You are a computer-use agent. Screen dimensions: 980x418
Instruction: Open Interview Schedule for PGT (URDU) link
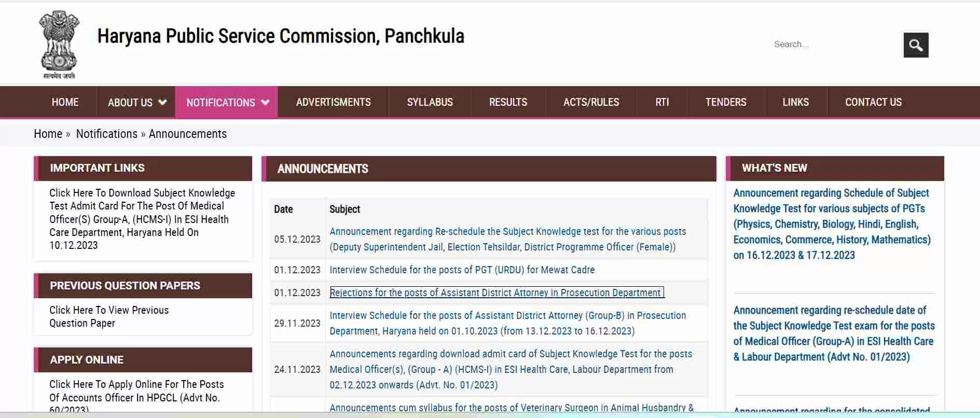pyautogui.click(x=462, y=270)
